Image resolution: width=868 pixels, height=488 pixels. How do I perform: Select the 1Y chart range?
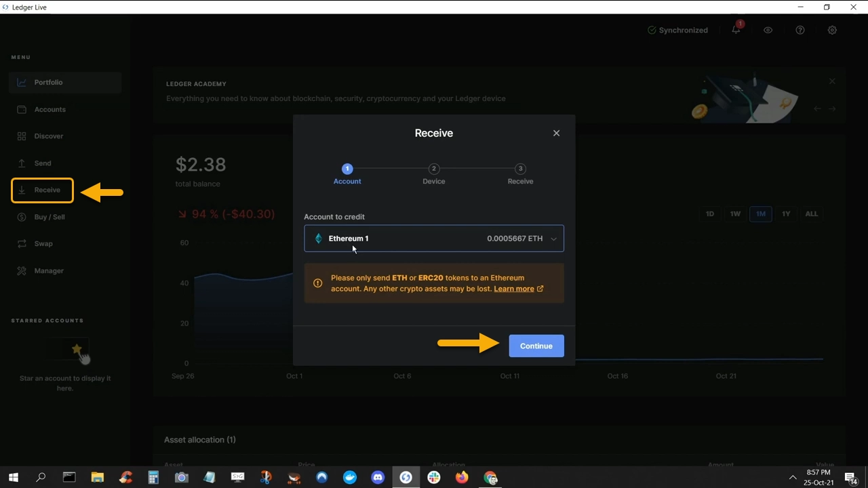tap(786, 213)
